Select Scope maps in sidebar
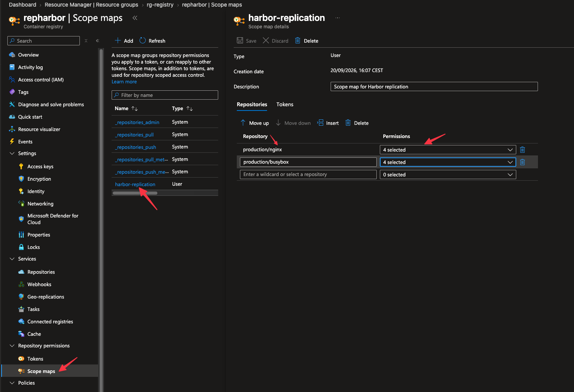Viewport: 574px width, 392px height. 41,371
